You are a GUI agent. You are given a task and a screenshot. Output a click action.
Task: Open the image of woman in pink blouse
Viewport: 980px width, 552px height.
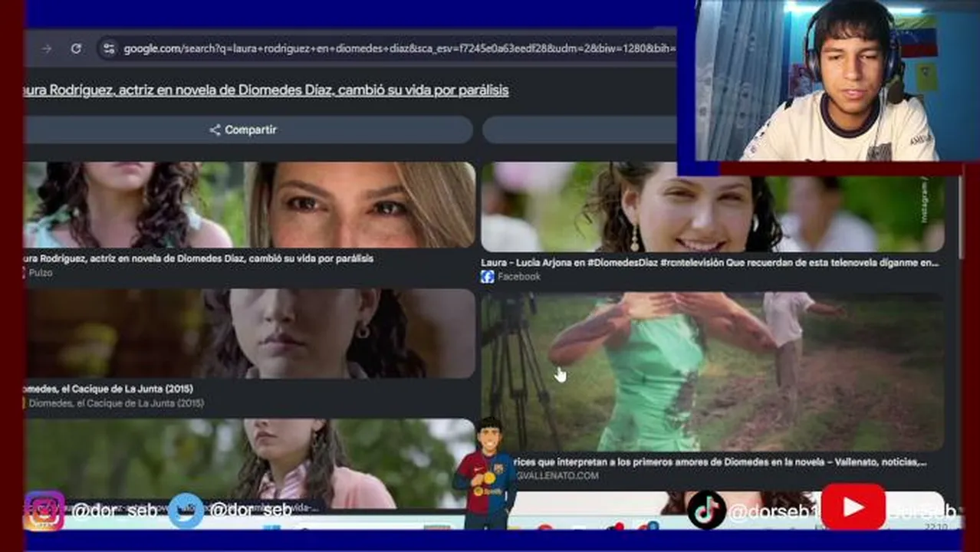[250, 463]
